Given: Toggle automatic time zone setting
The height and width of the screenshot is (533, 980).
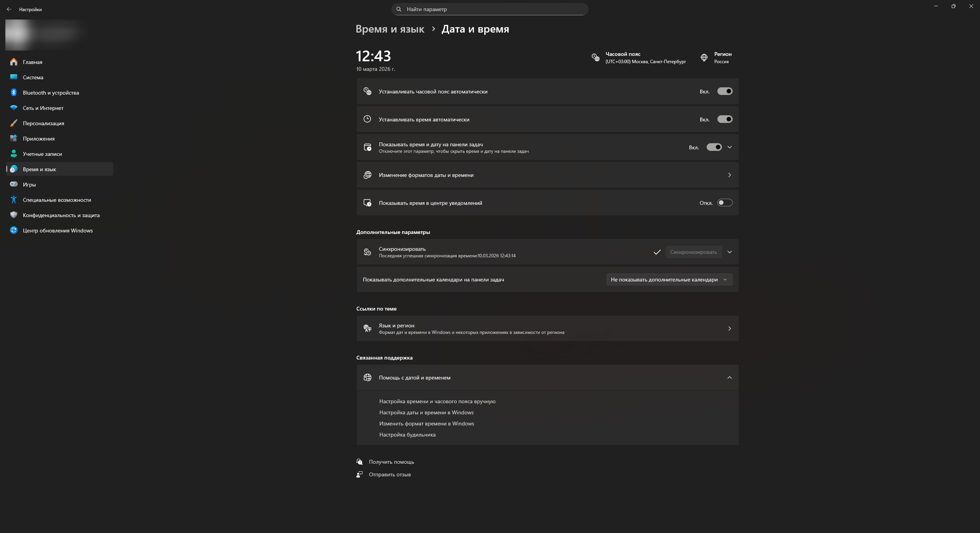Looking at the screenshot, I should click(725, 92).
